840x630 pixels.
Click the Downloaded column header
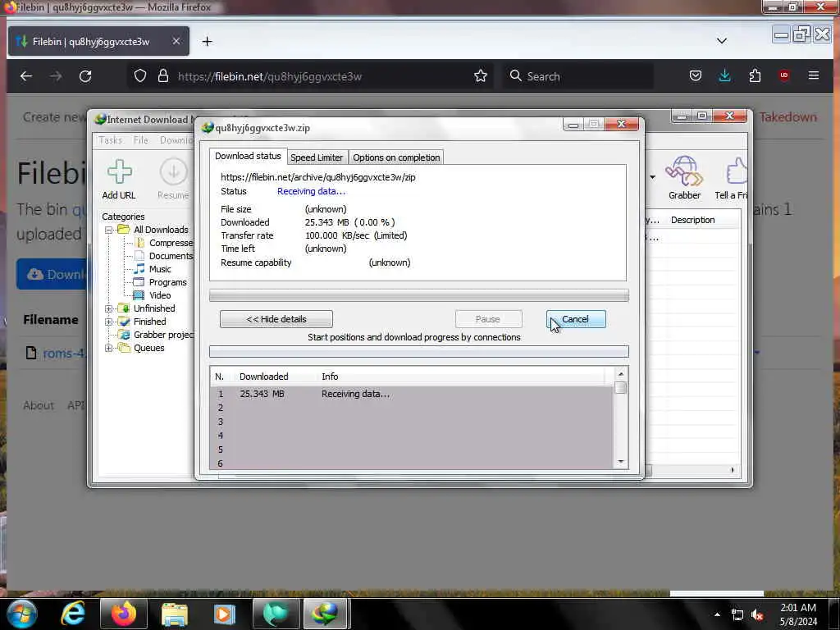coord(263,377)
